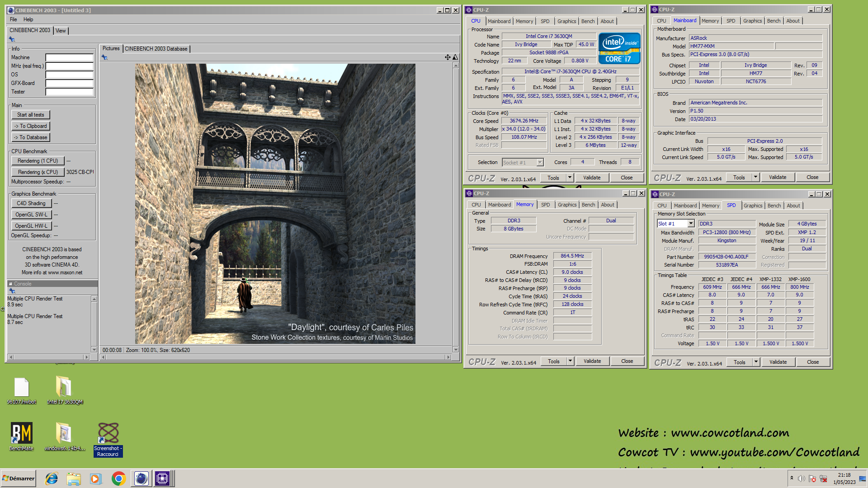
Task: Switch to the View tab in CINEBENCH
Action: (61, 31)
